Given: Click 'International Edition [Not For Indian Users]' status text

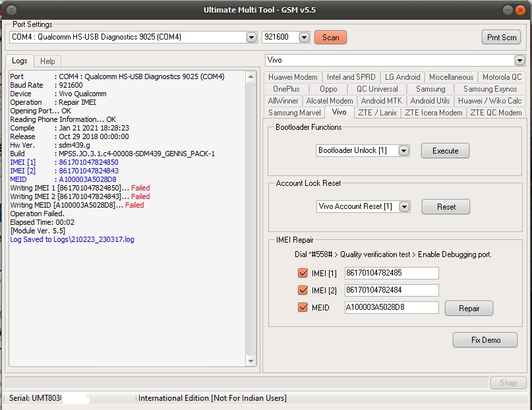Looking at the screenshot, I should (212, 398).
